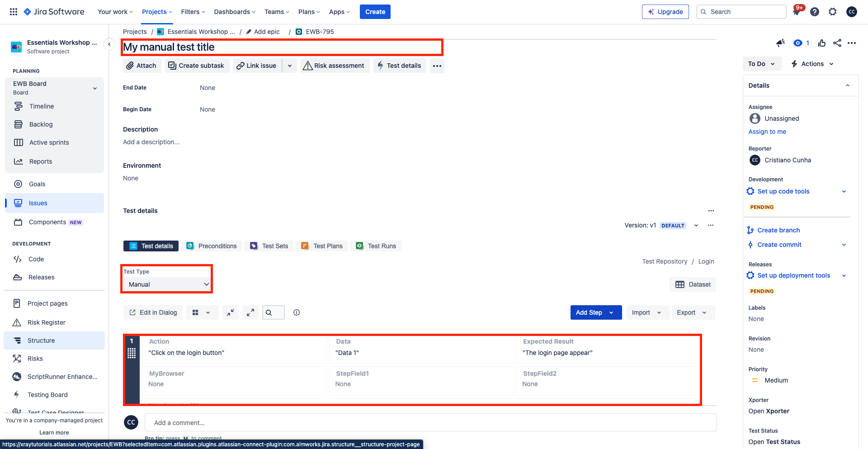Open the Add Step dropdown button
The width and height of the screenshot is (868, 449).
tap(596, 312)
